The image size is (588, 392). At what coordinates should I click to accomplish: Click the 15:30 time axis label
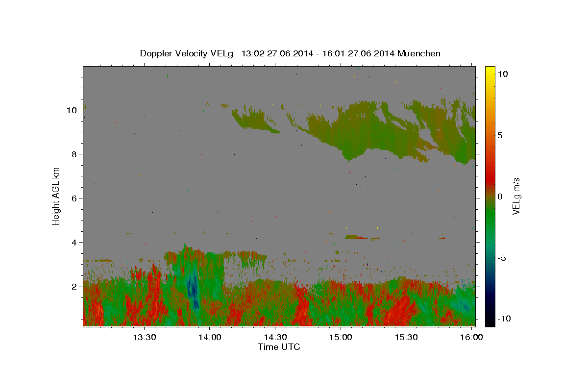pyautogui.click(x=406, y=338)
